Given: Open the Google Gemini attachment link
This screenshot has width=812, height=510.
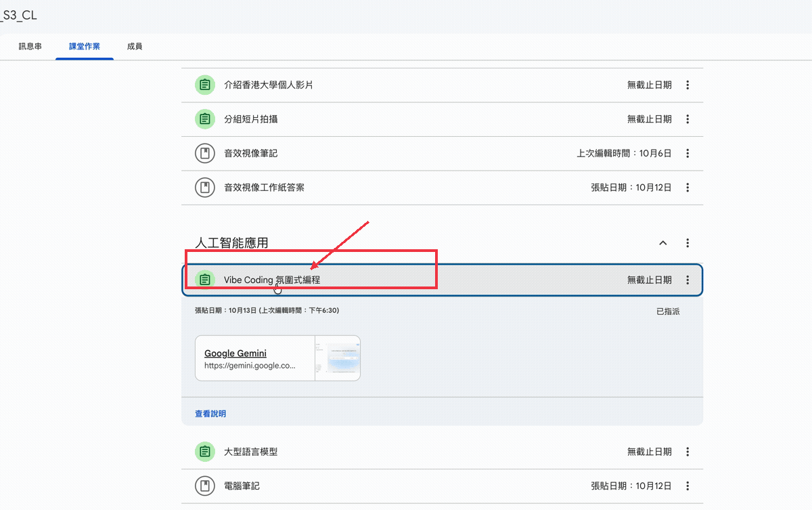Looking at the screenshot, I should (x=235, y=354).
